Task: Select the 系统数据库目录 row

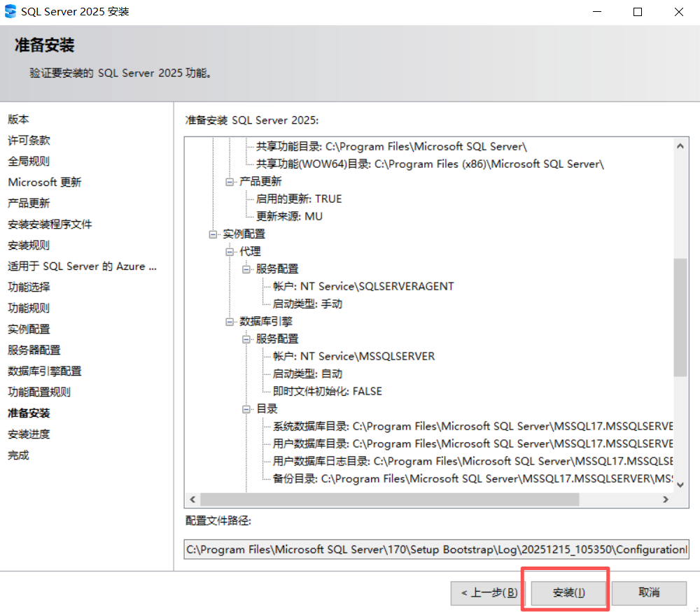Action: 472,427
